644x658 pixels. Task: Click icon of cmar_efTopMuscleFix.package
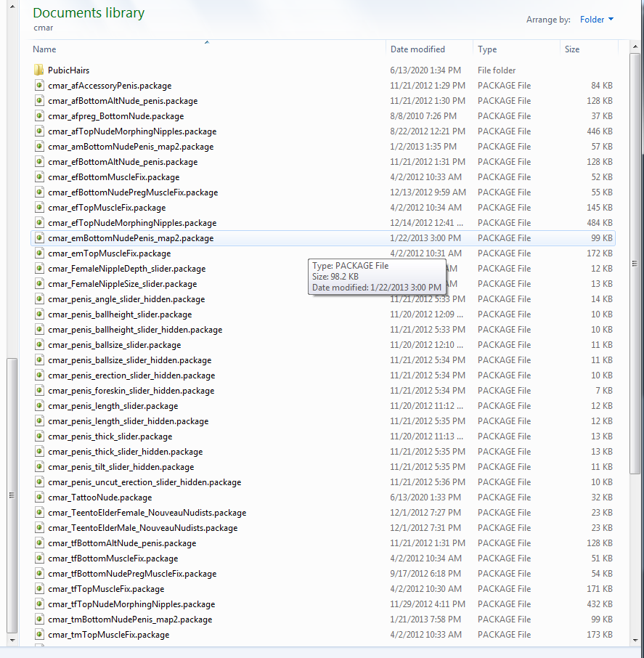(x=39, y=207)
